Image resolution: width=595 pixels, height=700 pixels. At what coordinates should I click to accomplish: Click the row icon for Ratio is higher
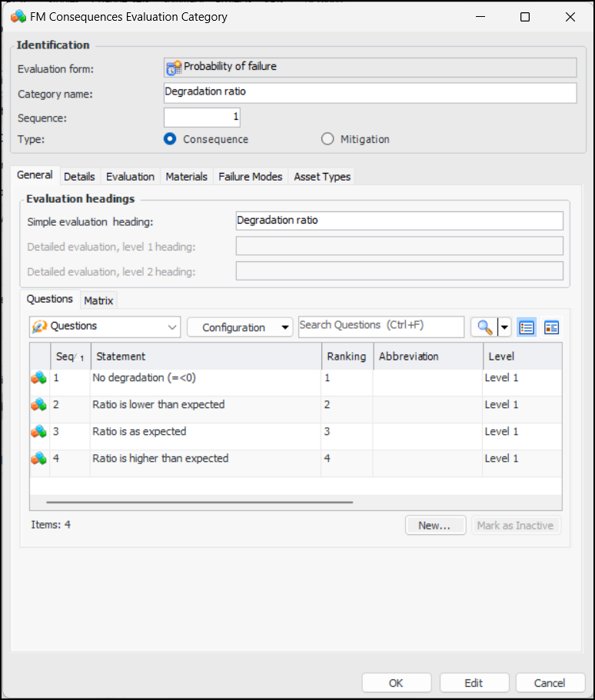tap(39, 458)
